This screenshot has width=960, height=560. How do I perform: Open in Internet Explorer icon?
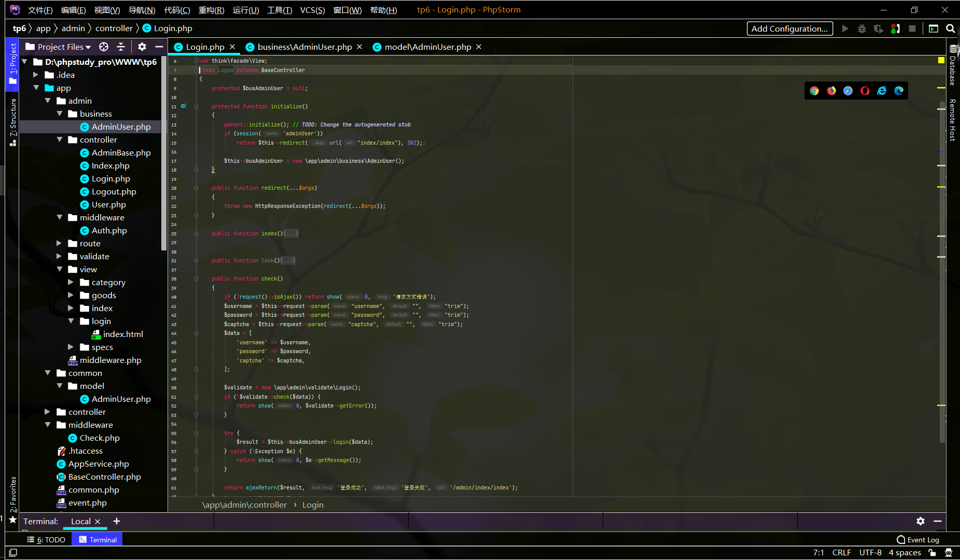click(x=882, y=91)
